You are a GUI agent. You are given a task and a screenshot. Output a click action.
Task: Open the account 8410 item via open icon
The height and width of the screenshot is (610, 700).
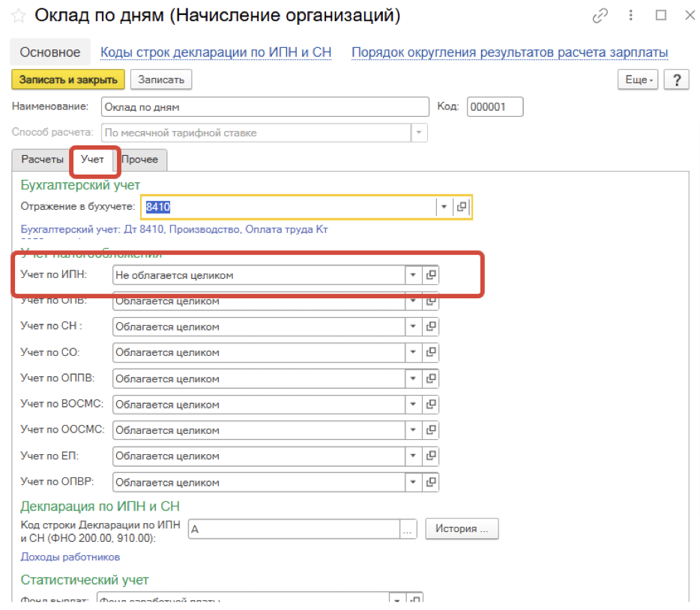[462, 207]
